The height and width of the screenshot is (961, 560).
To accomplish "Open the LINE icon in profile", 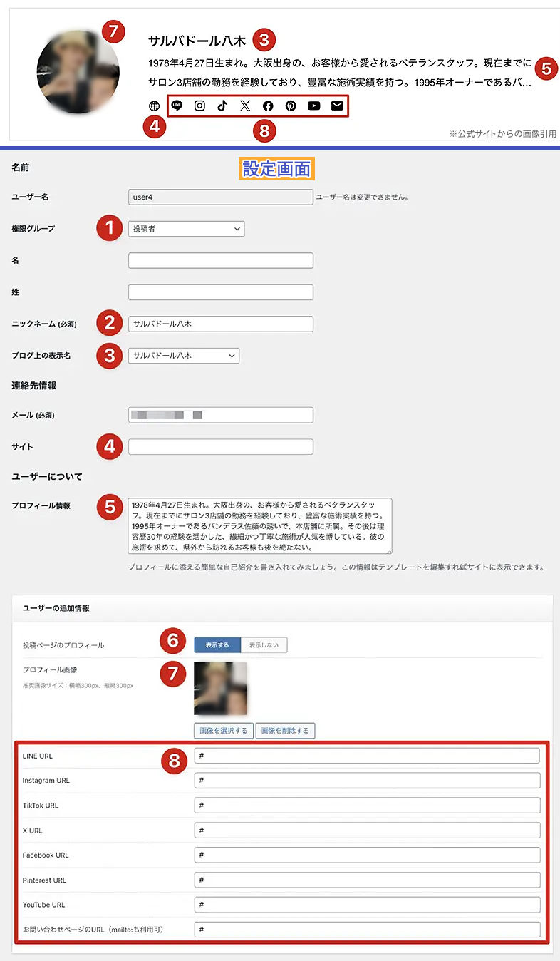I will coord(177,106).
